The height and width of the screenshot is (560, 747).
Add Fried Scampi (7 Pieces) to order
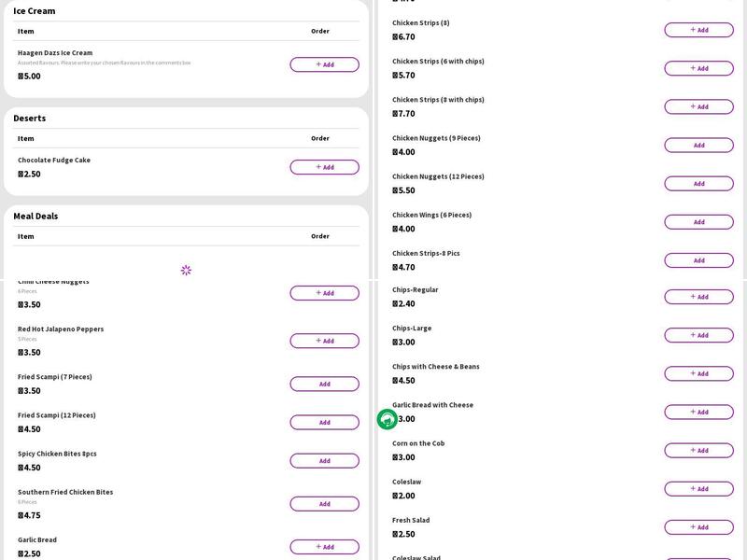(x=324, y=384)
